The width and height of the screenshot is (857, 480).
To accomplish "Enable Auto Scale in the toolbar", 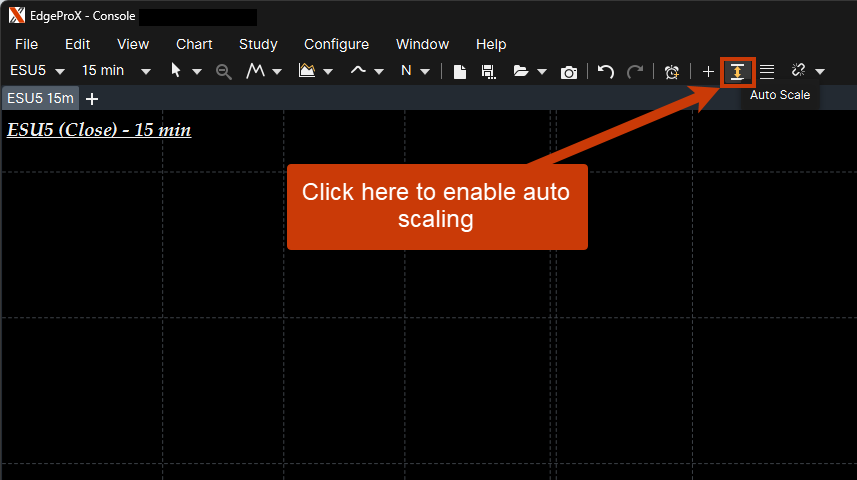I will coord(737,71).
